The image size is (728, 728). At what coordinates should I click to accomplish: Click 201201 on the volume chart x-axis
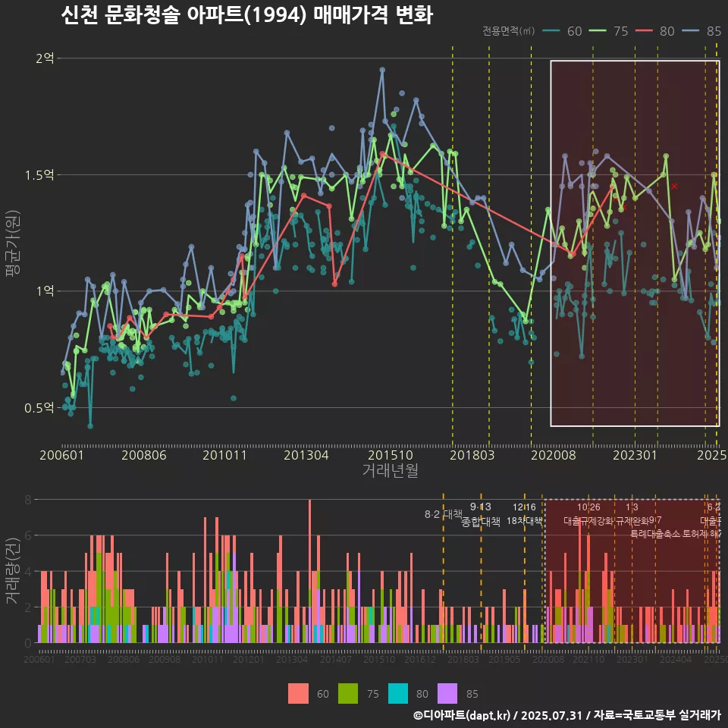click(x=249, y=659)
